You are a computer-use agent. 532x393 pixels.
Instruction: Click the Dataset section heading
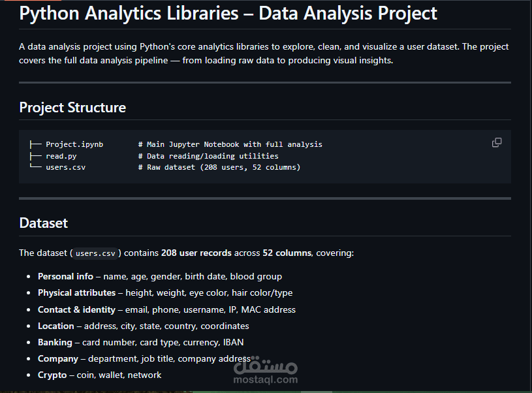click(44, 223)
